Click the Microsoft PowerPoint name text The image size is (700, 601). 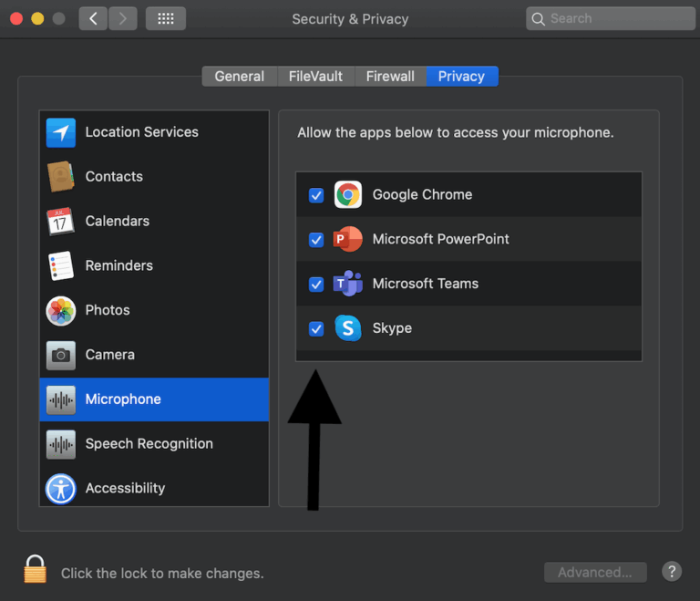tap(440, 239)
